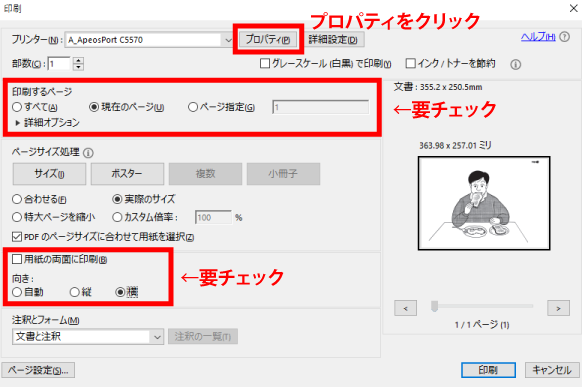
Task: Choose the 複数 pages-per-sheet button
Action: coord(205,174)
